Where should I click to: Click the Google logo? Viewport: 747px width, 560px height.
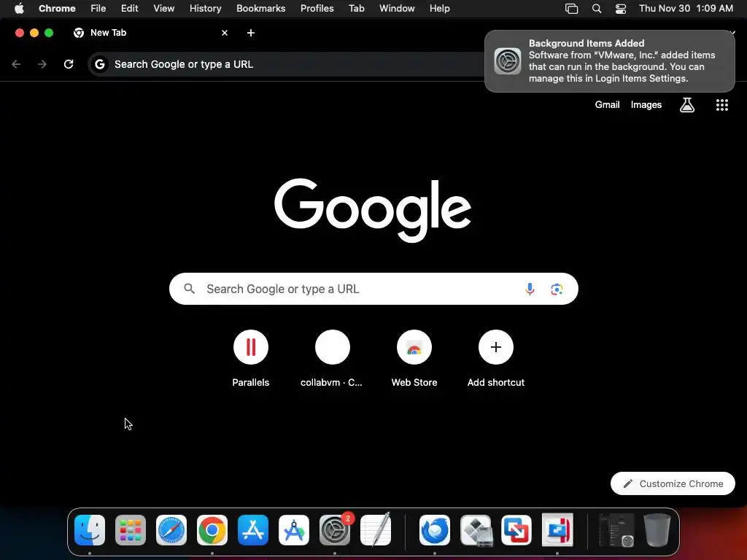click(373, 211)
